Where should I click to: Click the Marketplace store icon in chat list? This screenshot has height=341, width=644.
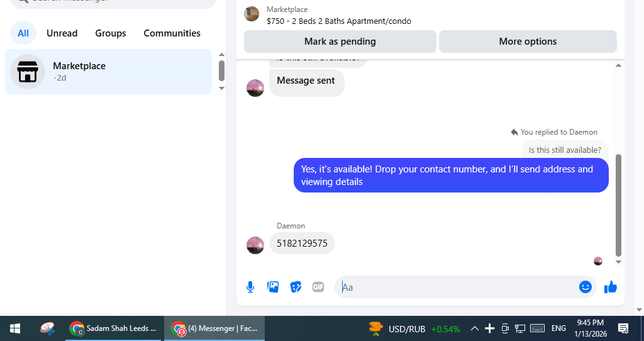coord(28,72)
